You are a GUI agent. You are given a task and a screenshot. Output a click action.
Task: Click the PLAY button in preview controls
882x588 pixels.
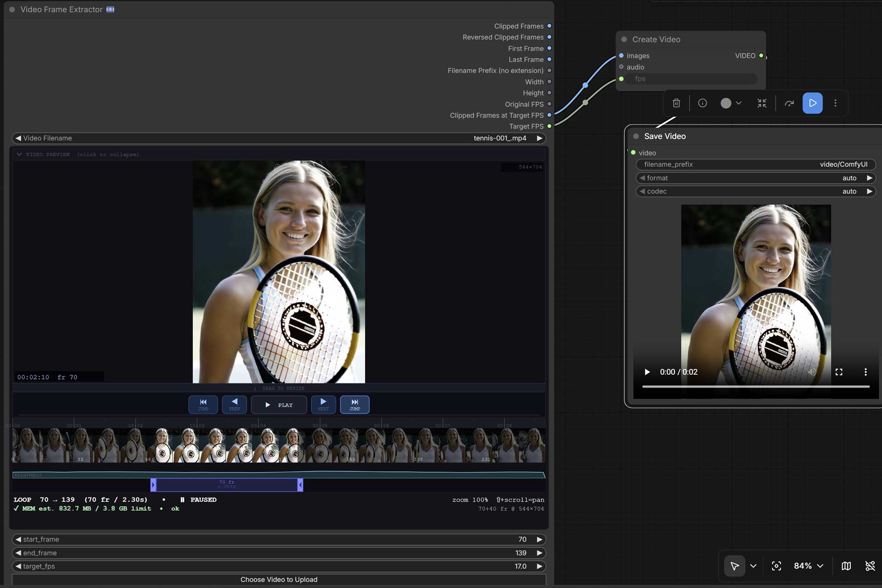pos(279,405)
